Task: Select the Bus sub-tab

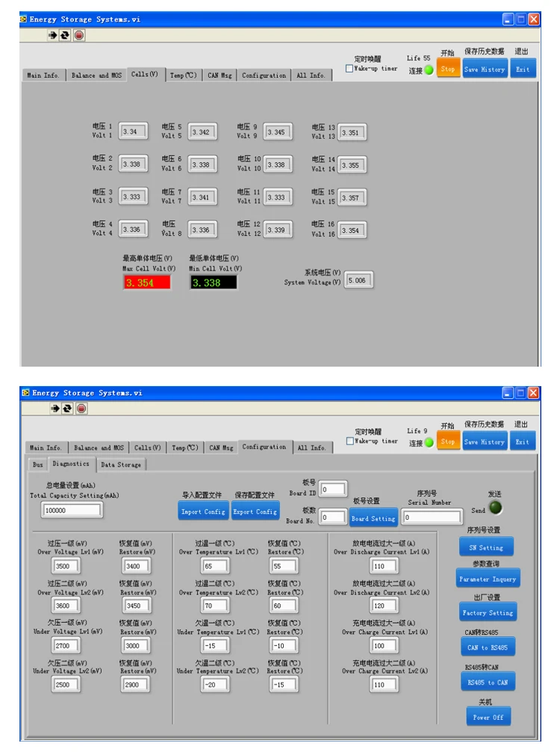Action: (x=38, y=464)
